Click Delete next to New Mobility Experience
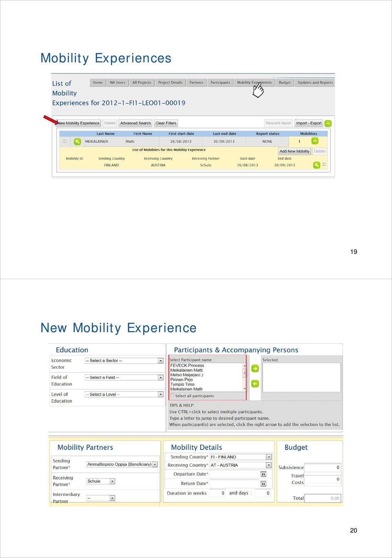This screenshot has height=558, width=392. pos(110,123)
